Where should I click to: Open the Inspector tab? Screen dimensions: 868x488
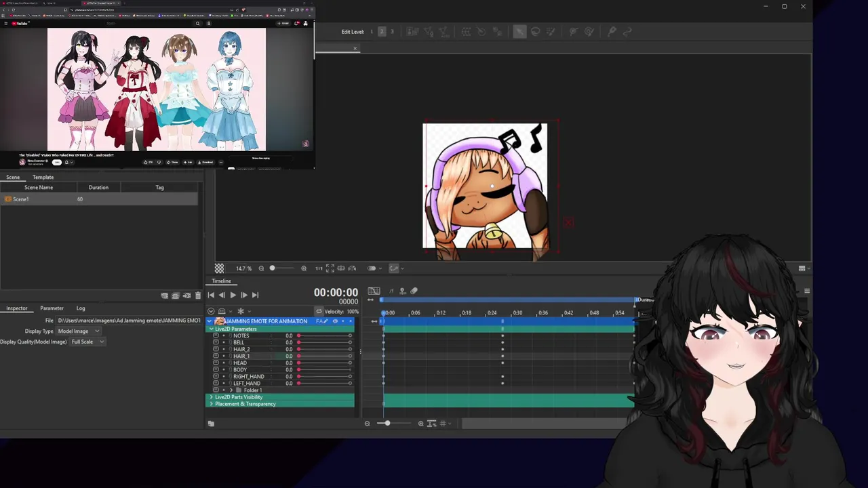pyautogui.click(x=17, y=308)
